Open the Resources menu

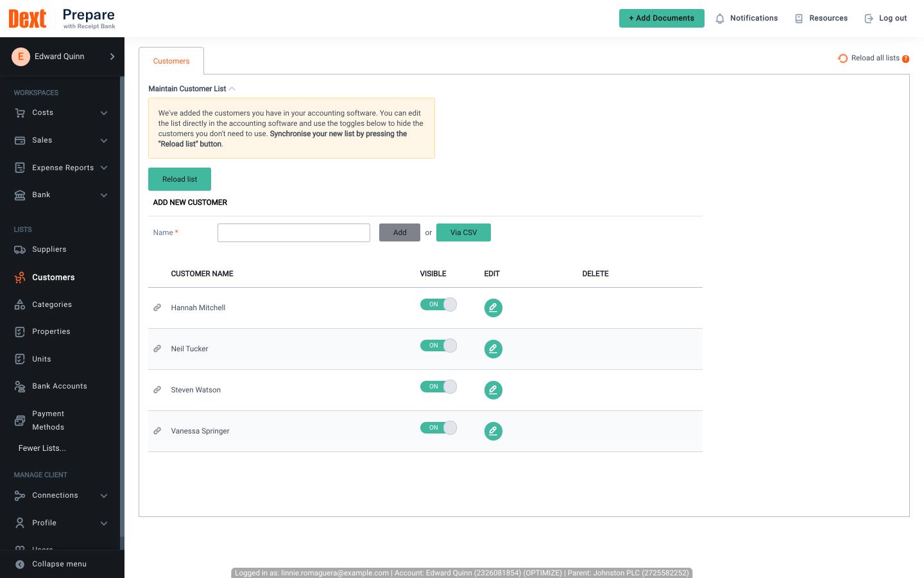point(821,19)
